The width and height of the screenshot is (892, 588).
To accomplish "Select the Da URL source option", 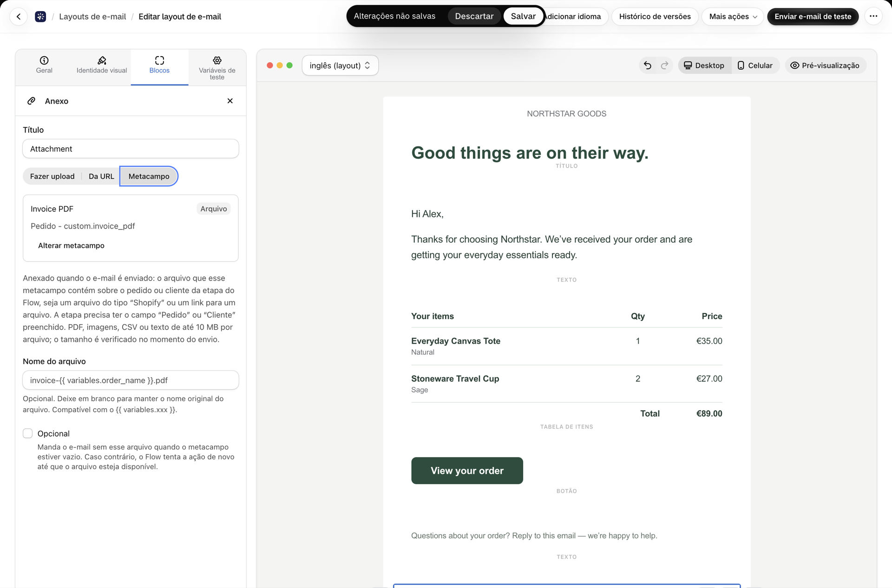I will (101, 176).
